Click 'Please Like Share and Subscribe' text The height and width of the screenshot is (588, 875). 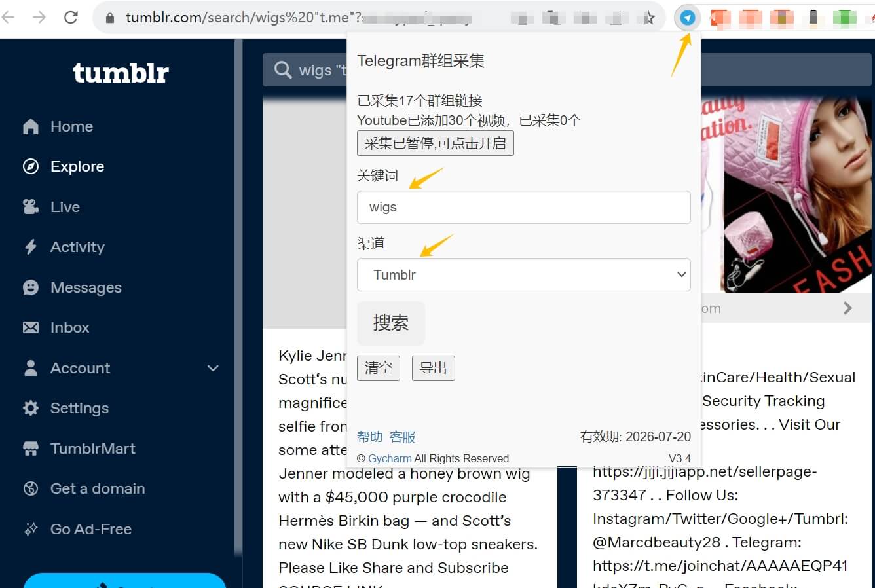coord(394,568)
